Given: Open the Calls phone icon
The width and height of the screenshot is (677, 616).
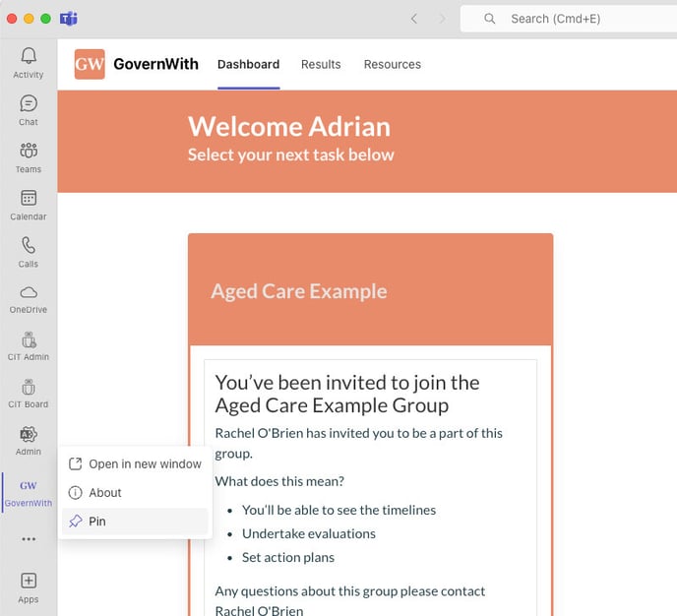Looking at the screenshot, I should (x=29, y=245).
